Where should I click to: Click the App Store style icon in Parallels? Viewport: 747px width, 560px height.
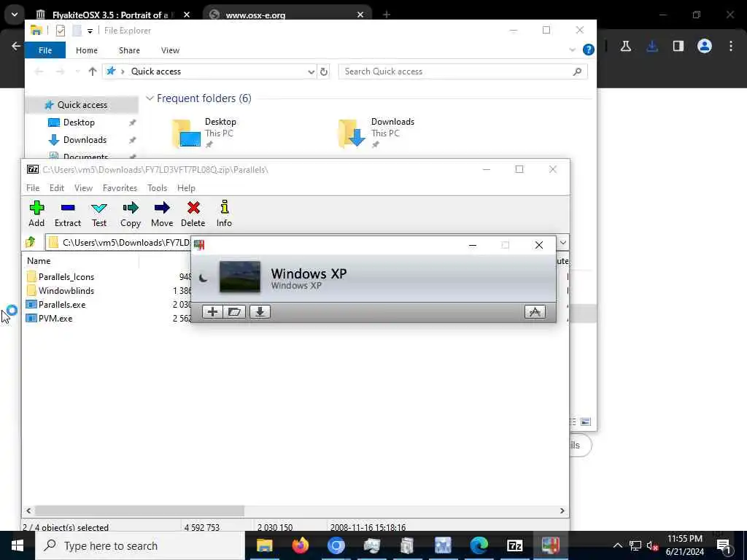tap(535, 312)
